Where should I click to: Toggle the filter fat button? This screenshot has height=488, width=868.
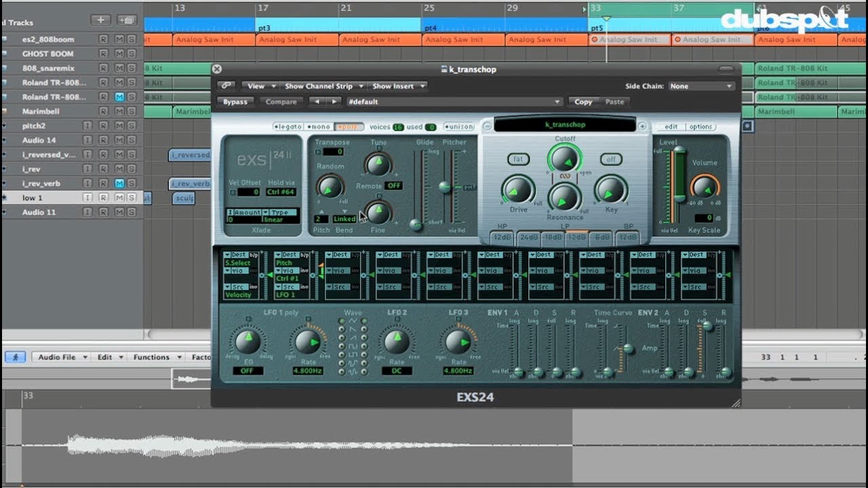click(519, 159)
